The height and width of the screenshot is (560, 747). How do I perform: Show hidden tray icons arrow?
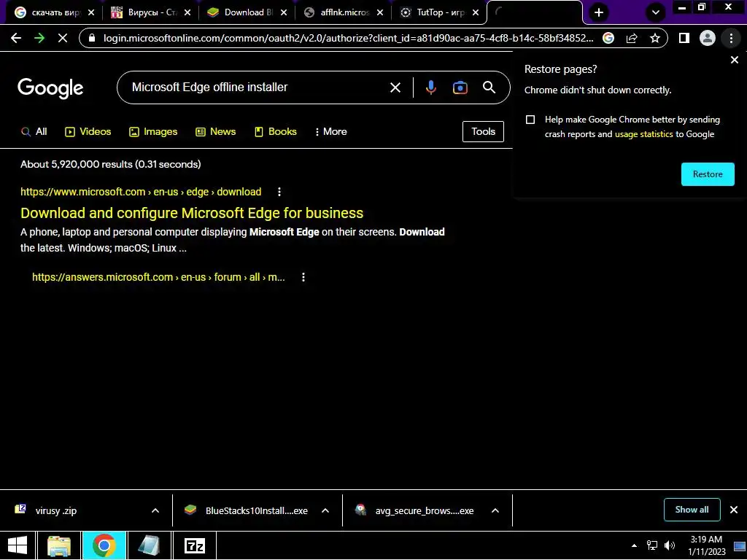tap(634, 545)
